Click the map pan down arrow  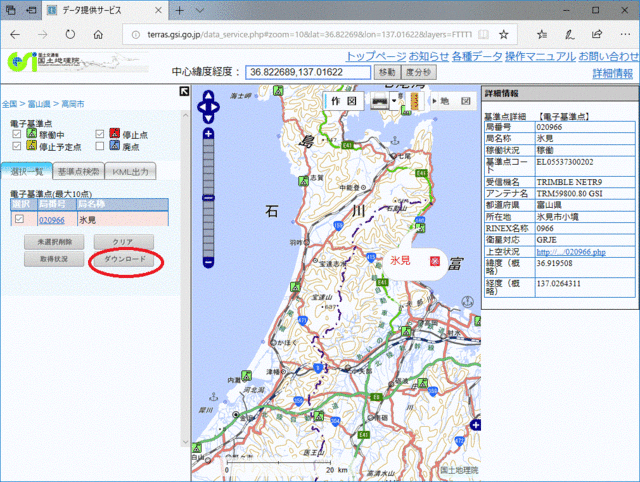tap(208, 118)
